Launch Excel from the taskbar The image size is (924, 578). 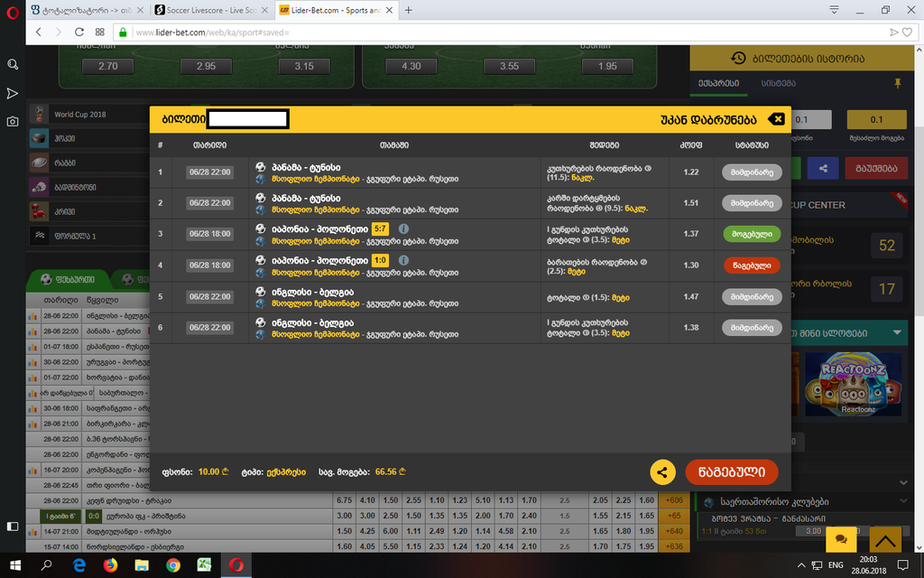(x=205, y=565)
